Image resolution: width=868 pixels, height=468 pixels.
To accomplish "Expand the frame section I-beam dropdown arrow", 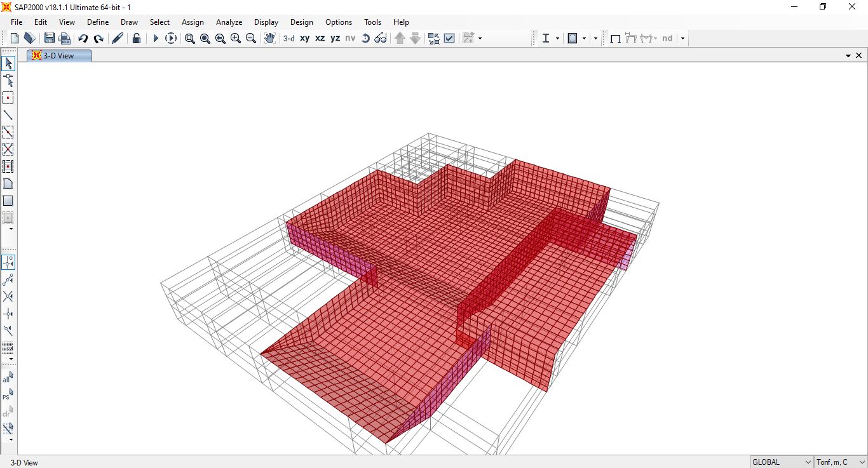I will click(x=557, y=38).
